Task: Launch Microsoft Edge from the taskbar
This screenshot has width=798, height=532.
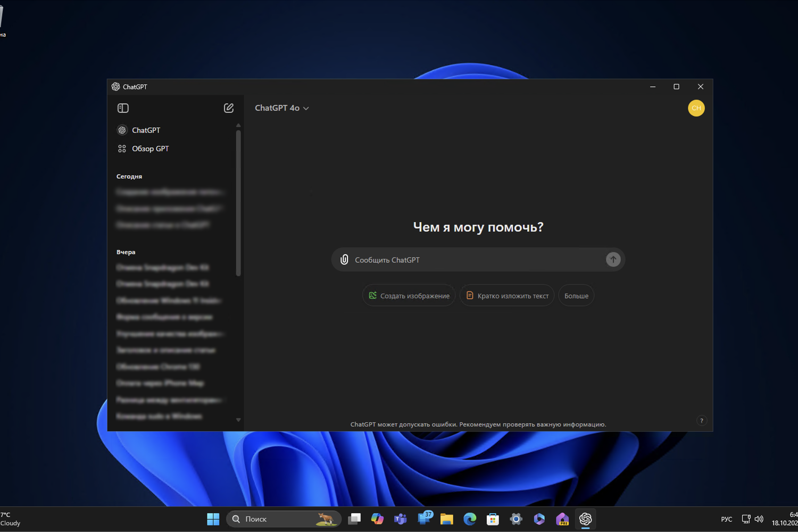Action: (470, 519)
